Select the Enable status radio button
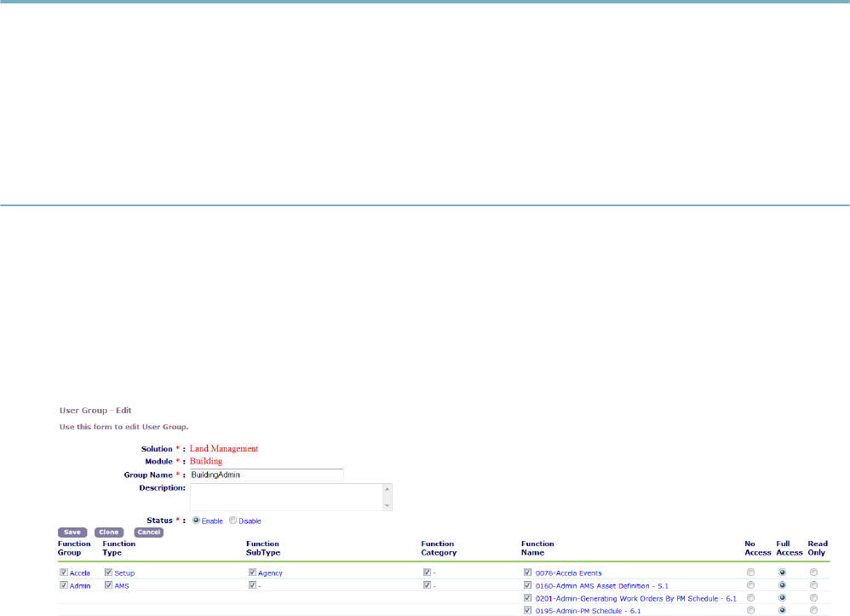 [x=196, y=521]
